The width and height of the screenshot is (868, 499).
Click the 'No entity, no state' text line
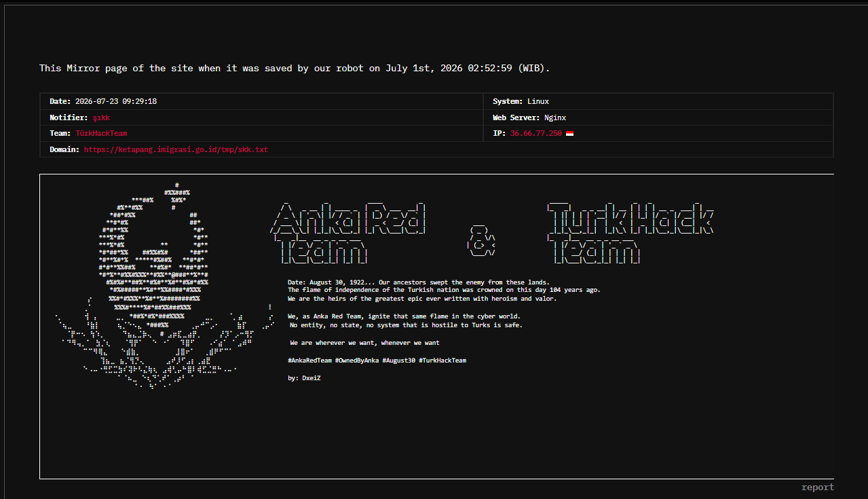tap(406, 325)
